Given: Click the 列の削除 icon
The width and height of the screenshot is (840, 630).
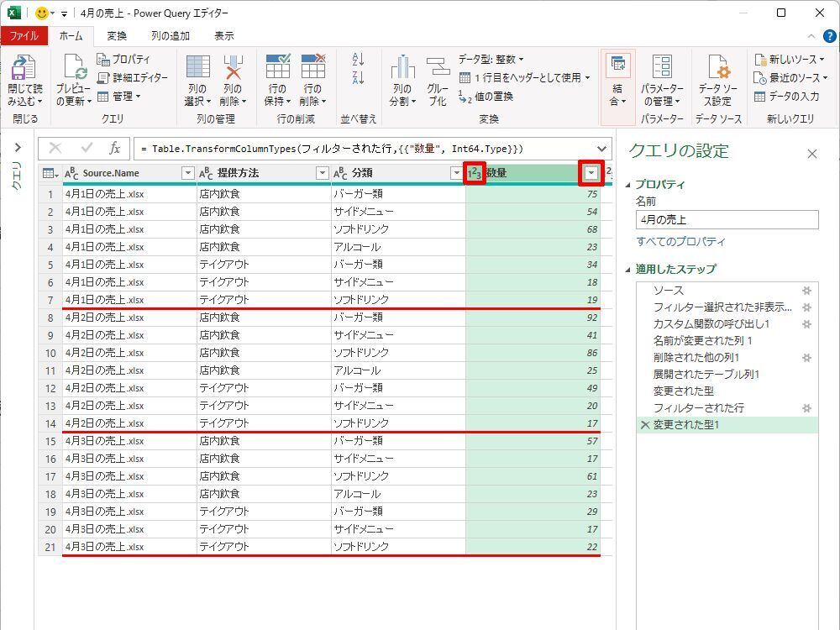Looking at the screenshot, I should (x=233, y=69).
